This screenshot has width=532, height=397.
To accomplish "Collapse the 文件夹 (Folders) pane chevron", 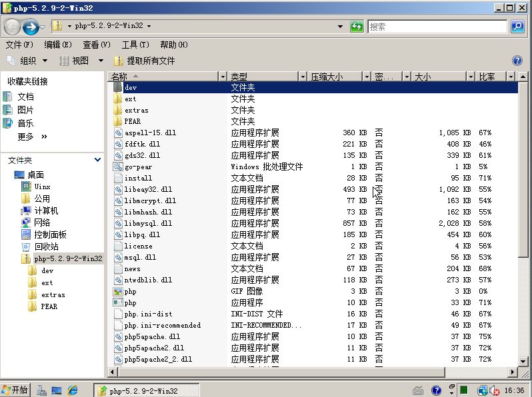I will [x=98, y=161].
